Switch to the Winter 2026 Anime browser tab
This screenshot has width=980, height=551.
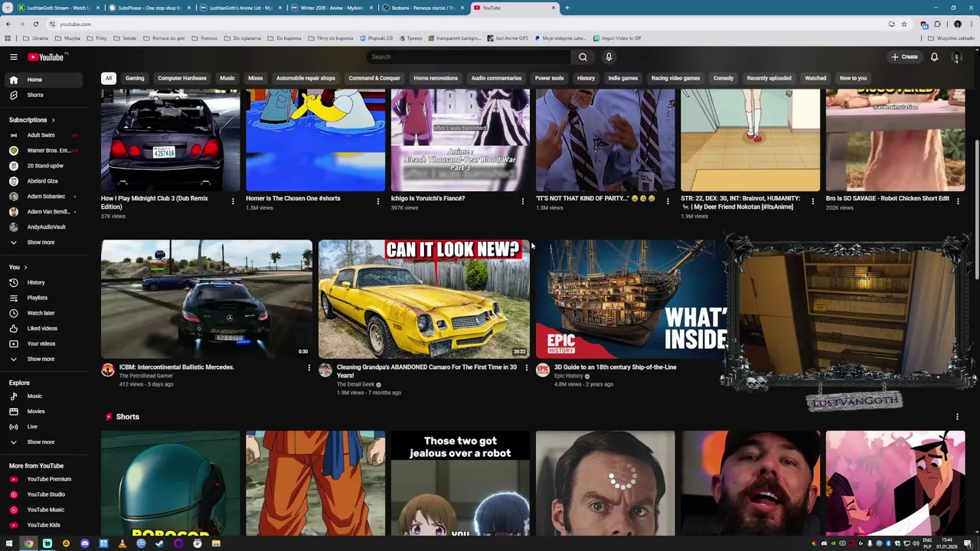331,8
